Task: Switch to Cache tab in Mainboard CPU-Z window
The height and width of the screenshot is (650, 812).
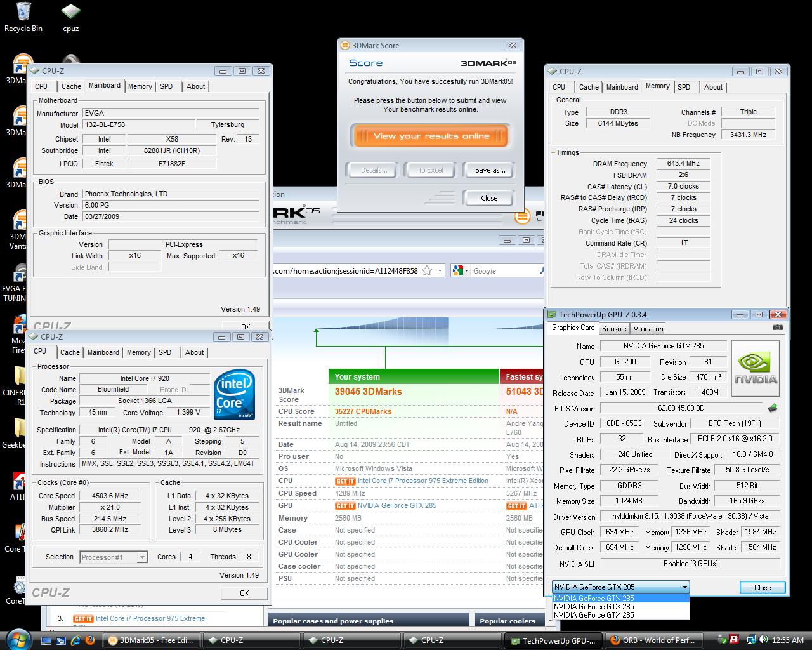Action: click(x=71, y=86)
